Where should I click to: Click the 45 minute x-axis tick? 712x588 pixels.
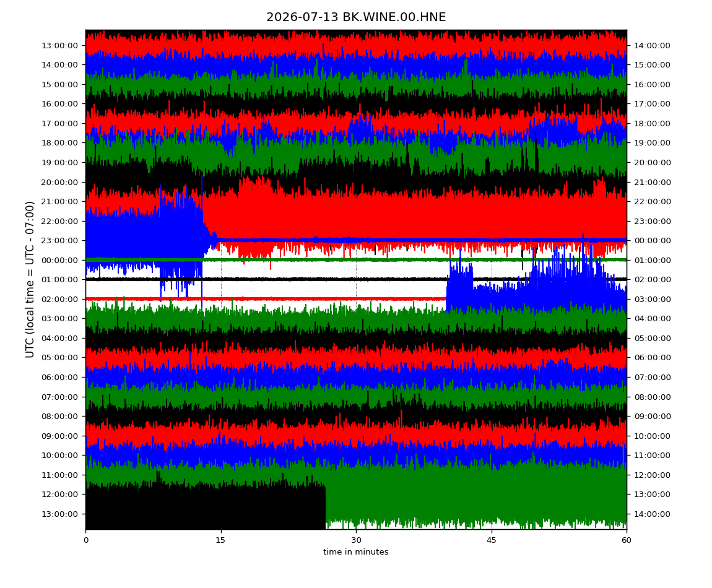tap(492, 540)
